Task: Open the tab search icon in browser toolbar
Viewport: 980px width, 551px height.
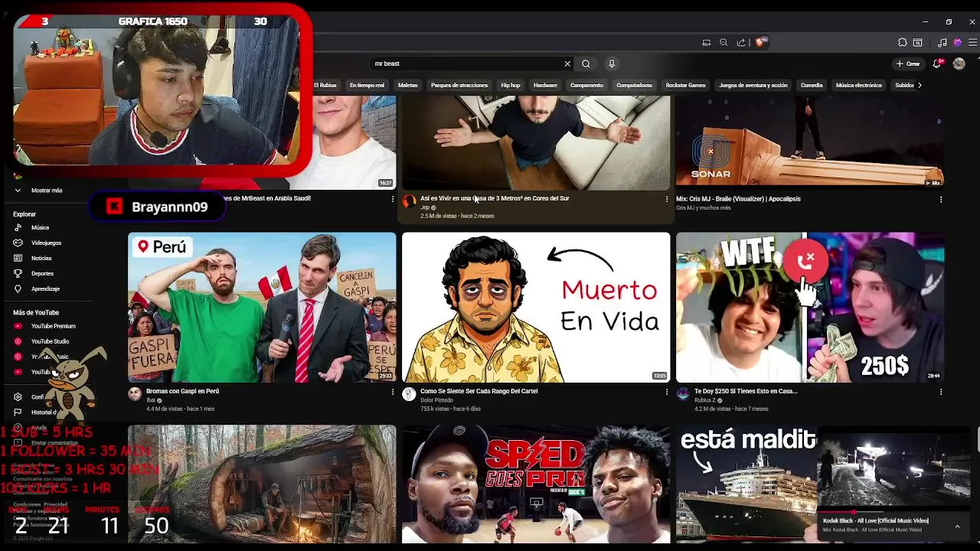Action: tap(917, 42)
